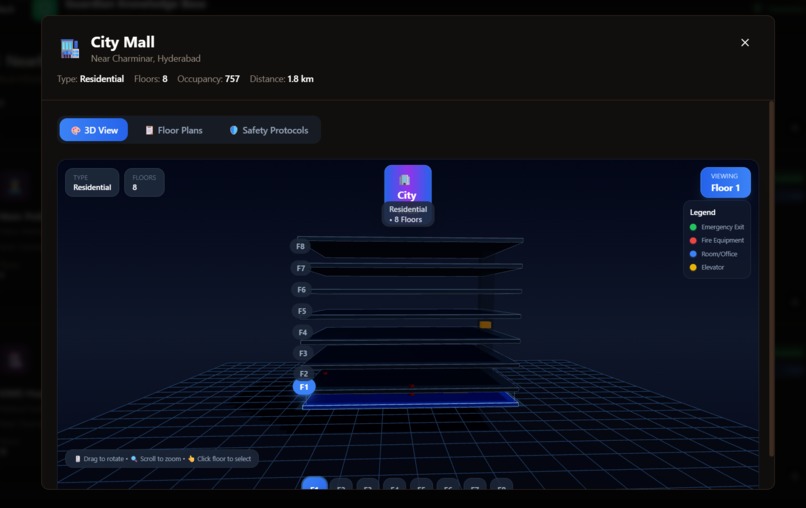This screenshot has height=508, width=806.
Task: Click the orange elevator marker in model
Action: [x=485, y=325]
